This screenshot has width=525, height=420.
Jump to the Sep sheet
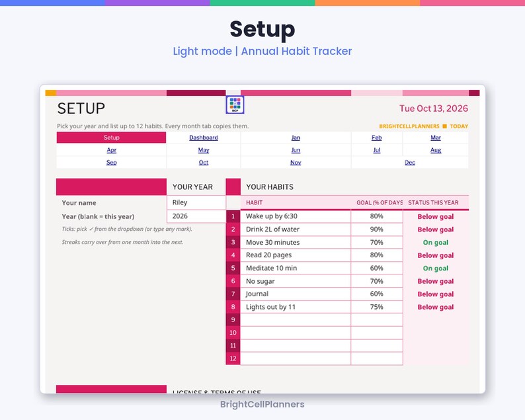click(112, 163)
